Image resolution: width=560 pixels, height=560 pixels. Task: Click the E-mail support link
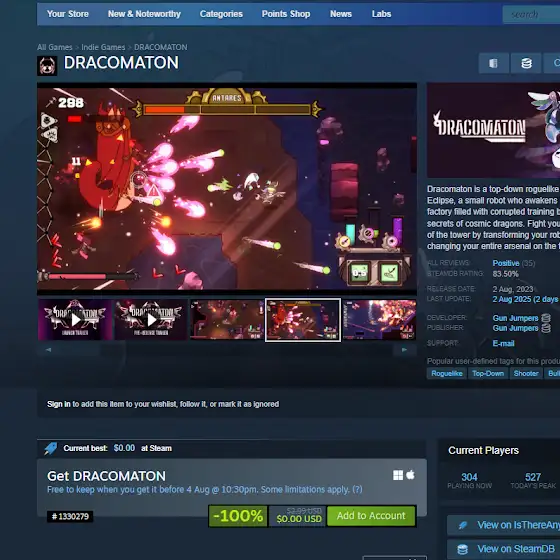point(503,343)
